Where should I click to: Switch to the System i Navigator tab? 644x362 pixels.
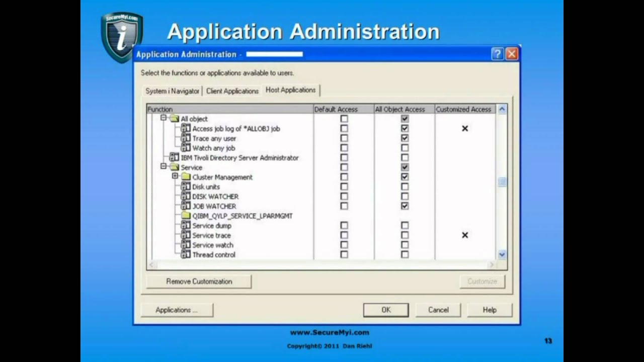(173, 91)
